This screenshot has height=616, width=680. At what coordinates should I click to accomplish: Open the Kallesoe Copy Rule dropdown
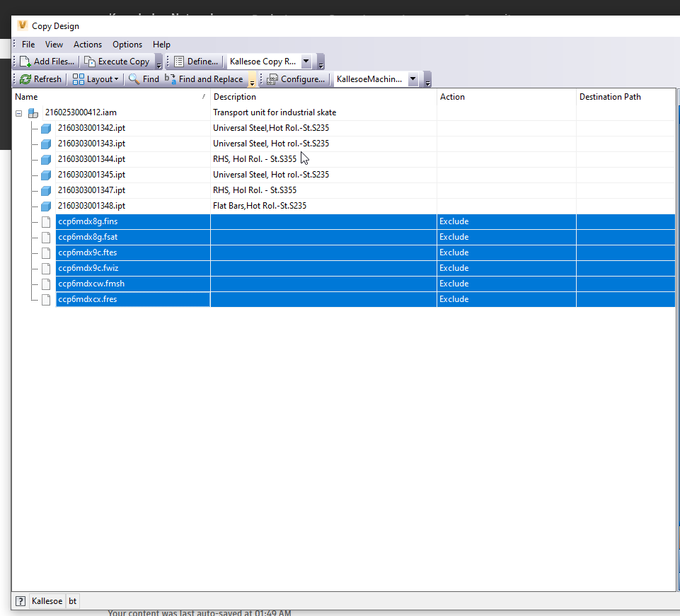tap(306, 62)
